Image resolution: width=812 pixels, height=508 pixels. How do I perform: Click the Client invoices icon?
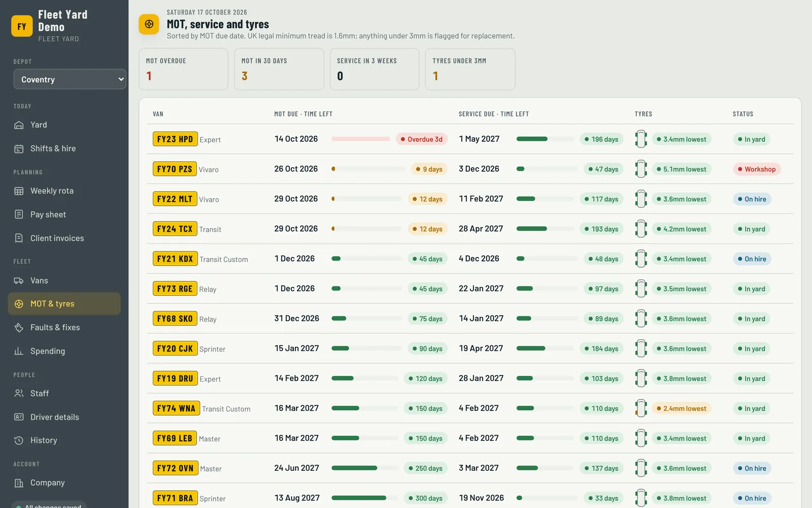click(x=19, y=238)
